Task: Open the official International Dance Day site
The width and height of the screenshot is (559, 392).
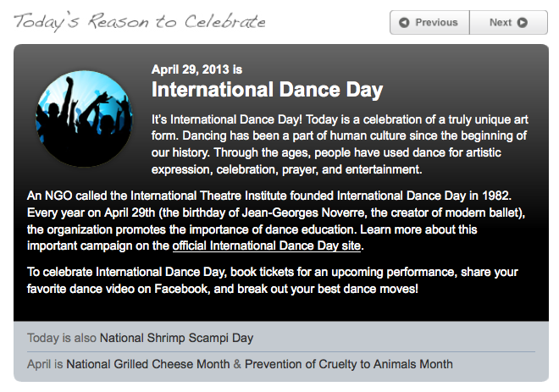Action: [267, 246]
